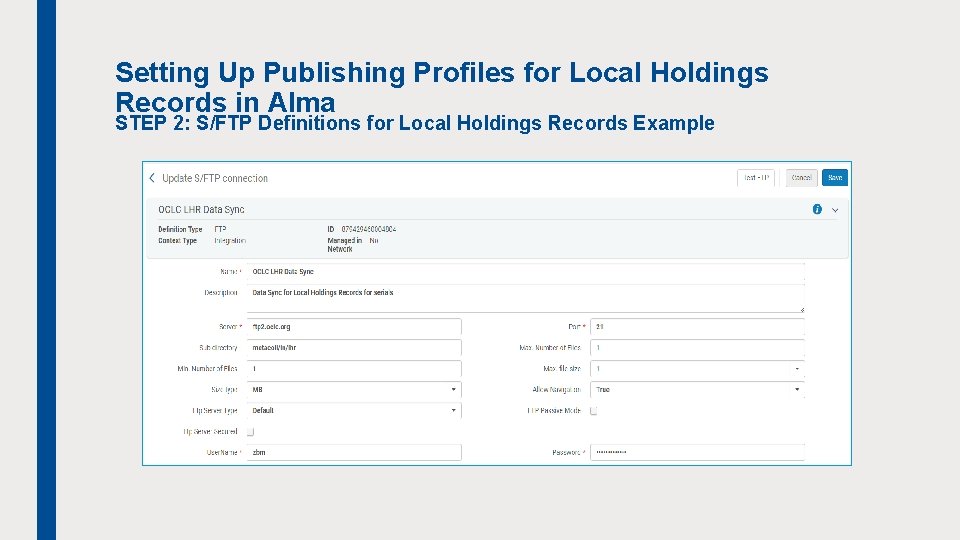
Task: Select the Managed in Network No value
Action: click(374, 241)
